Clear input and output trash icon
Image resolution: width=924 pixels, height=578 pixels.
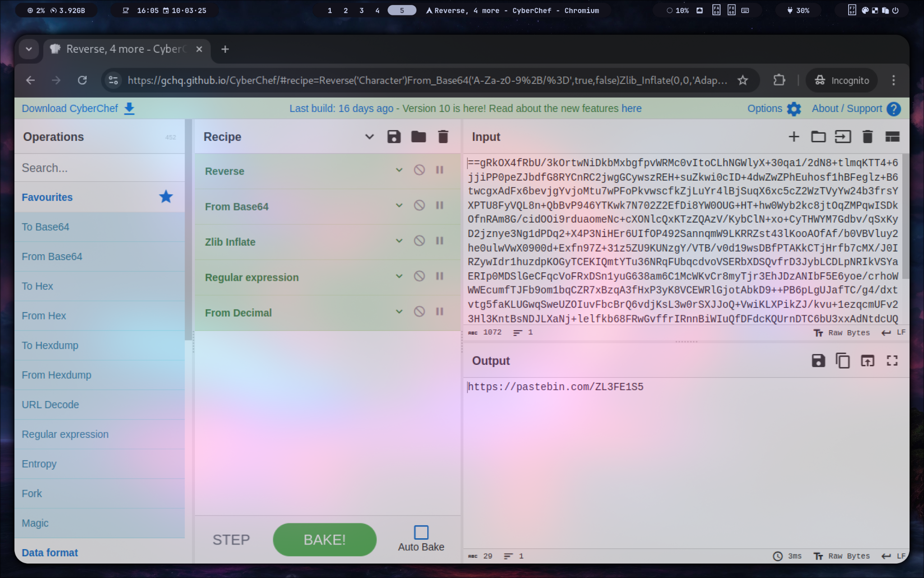click(867, 137)
